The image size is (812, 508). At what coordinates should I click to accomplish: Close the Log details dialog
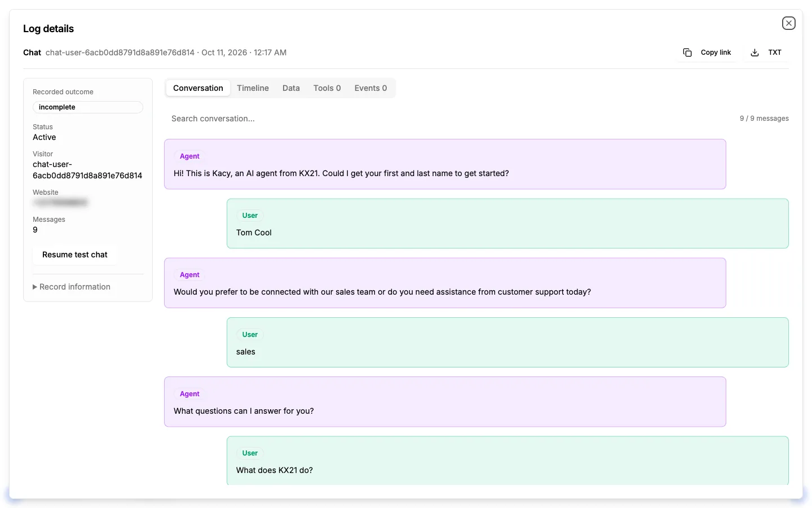(x=788, y=23)
